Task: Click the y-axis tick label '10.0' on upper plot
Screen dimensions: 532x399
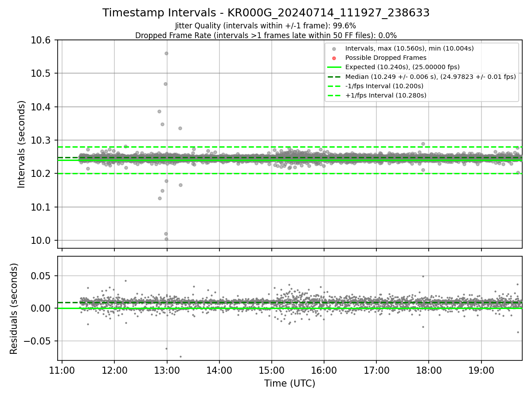Action: click(42, 240)
